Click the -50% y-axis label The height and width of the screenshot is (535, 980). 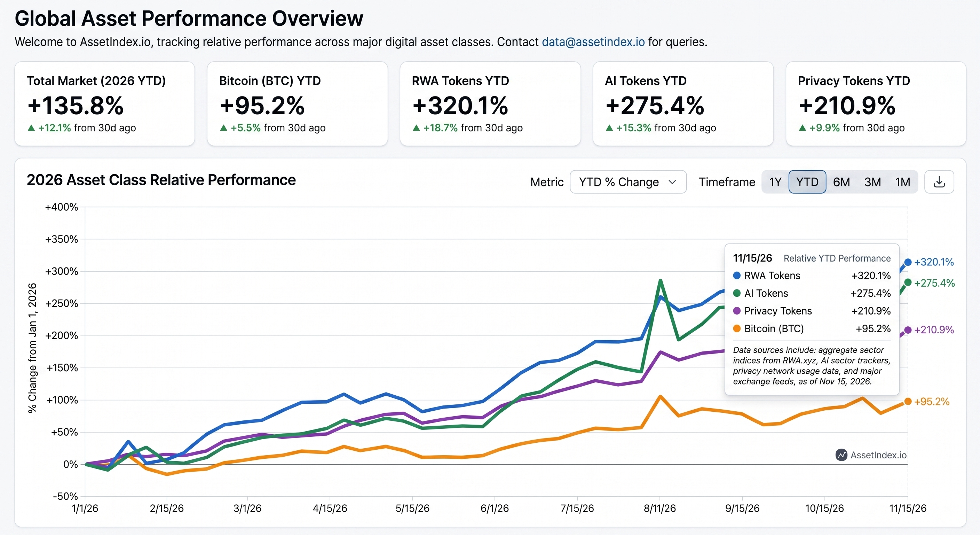[65, 497]
